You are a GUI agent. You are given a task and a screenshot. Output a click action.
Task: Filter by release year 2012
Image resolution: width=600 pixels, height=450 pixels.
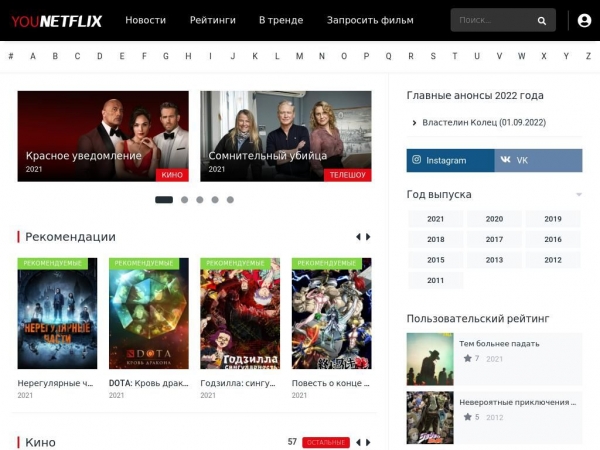[553, 260]
